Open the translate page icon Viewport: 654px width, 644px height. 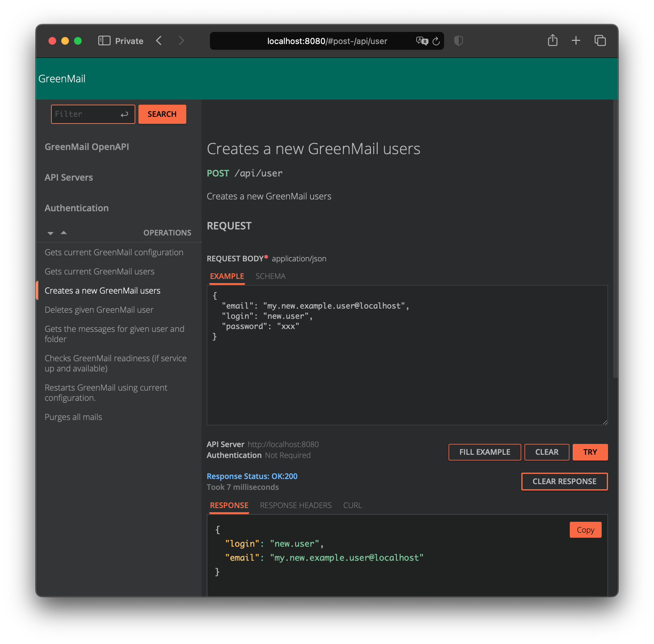pos(422,41)
